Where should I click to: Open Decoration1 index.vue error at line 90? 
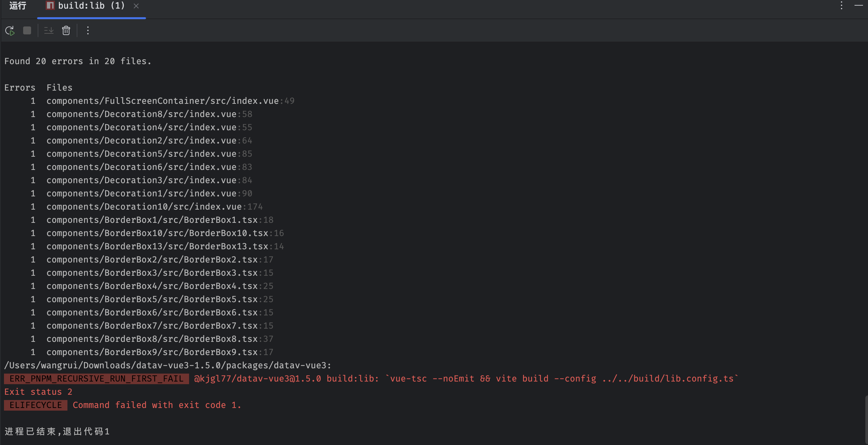[x=141, y=193]
